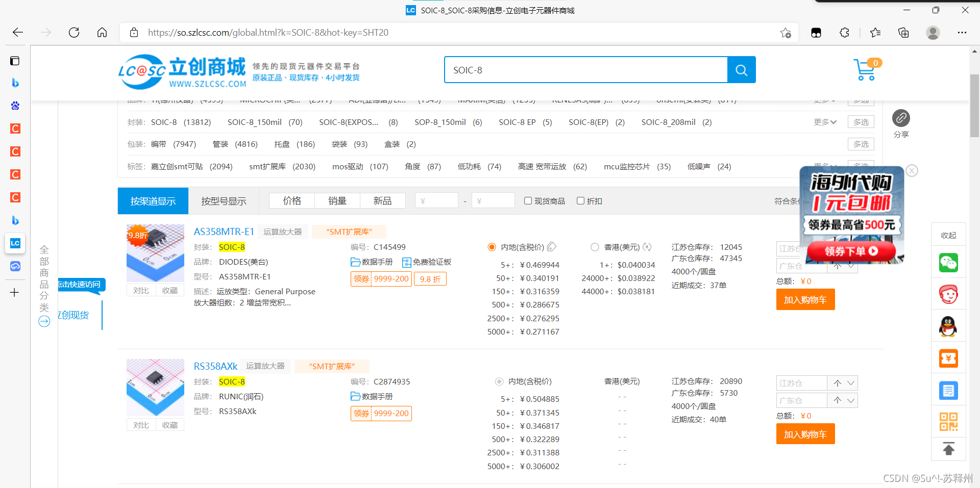Enable the 现货商品 checkbox
Viewport: 980px width, 488px height.
[x=528, y=200]
